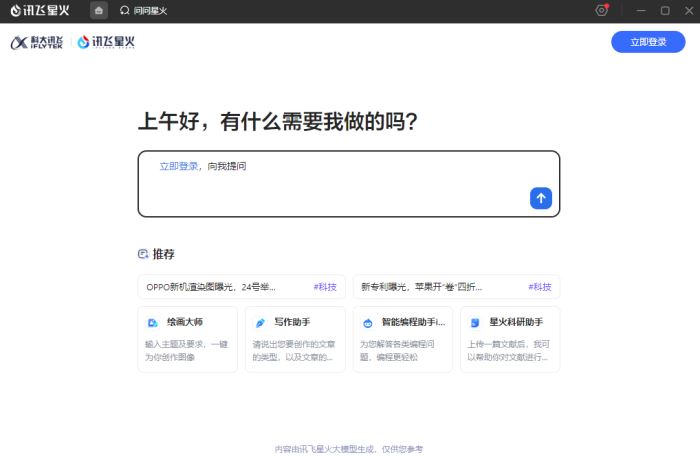
Task: Close the 讯飞星火 window
Action: [x=689, y=10]
